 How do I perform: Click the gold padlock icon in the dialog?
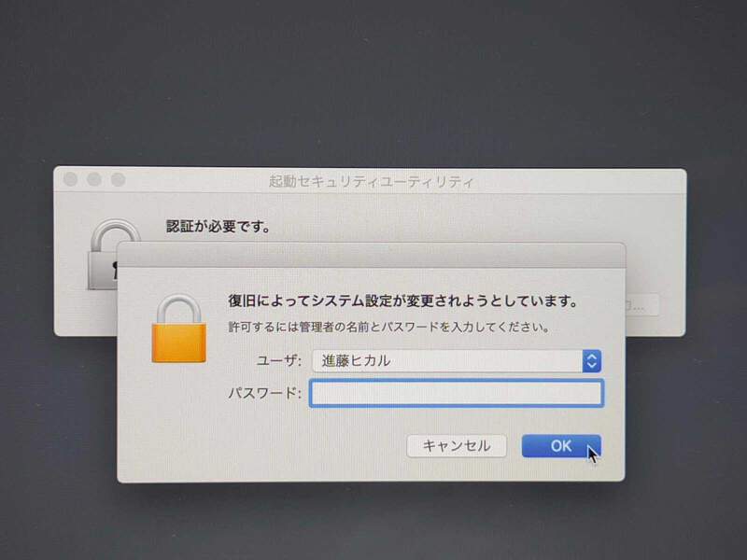click(x=179, y=329)
